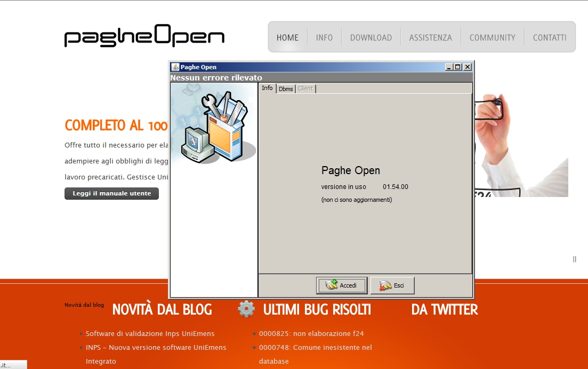The image size is (588, 369).
Task: Click the Paghe Open window title bar text
Action: (198, 67)
